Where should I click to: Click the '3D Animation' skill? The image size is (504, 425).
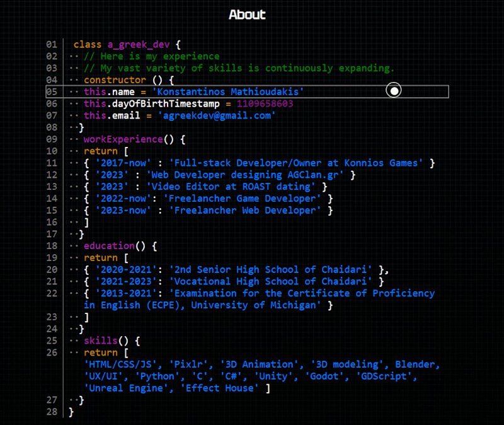coord(259,364)
